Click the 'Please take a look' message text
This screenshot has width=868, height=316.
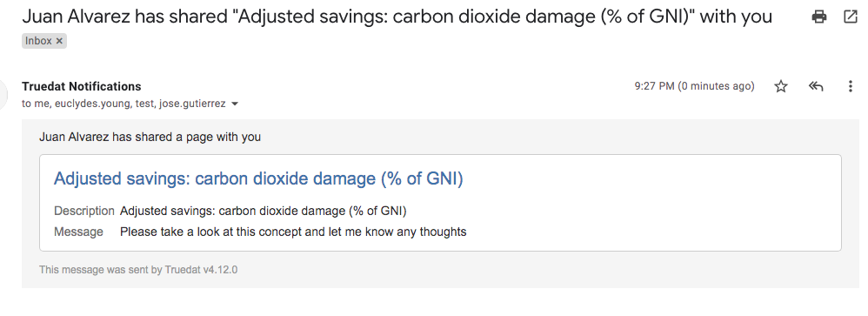293,232
